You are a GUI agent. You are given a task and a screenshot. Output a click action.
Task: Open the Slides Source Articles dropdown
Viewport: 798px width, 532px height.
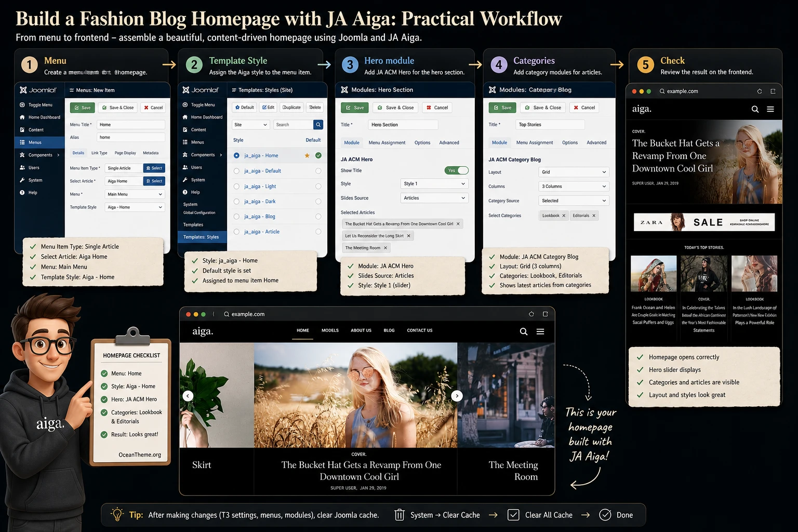pos(434,198)
